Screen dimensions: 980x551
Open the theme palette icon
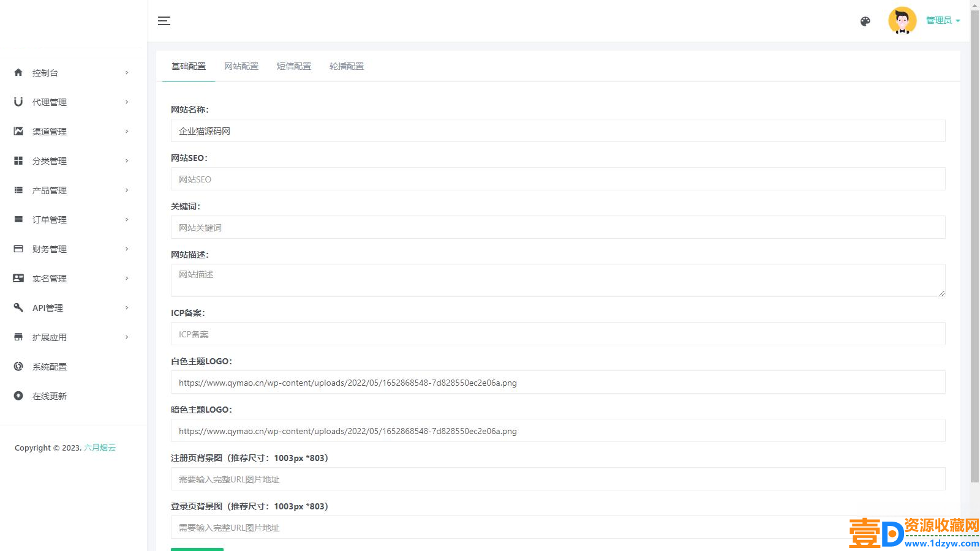865,21
